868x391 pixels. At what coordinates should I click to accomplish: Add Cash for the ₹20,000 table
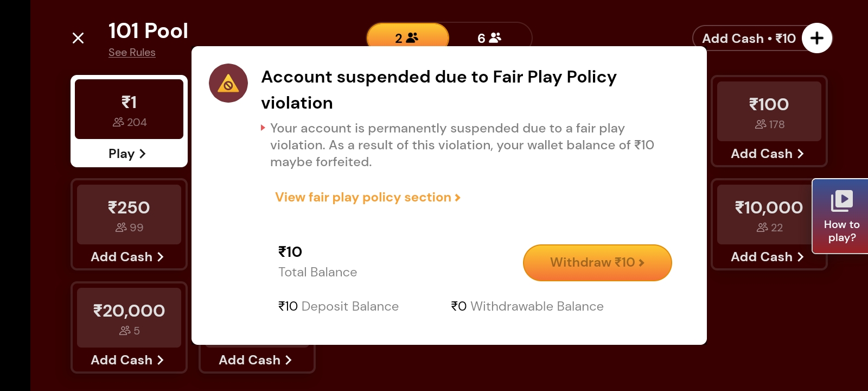(127, 360)
